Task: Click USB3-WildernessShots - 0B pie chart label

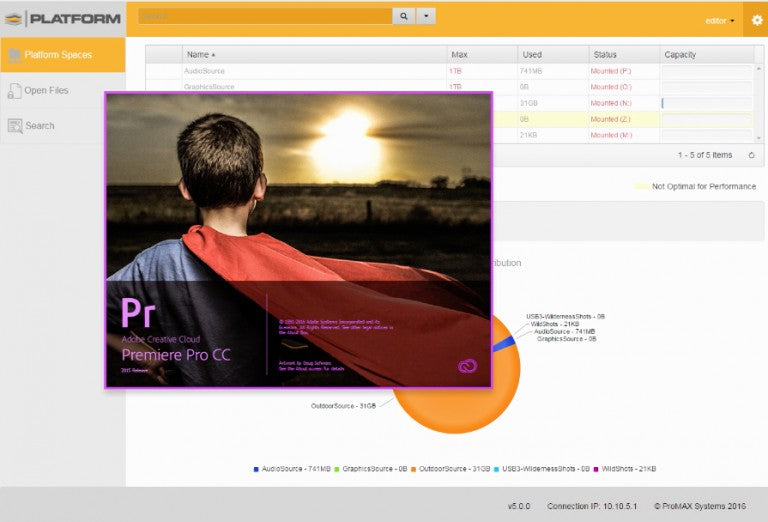Action: click(x=565, y=316)
